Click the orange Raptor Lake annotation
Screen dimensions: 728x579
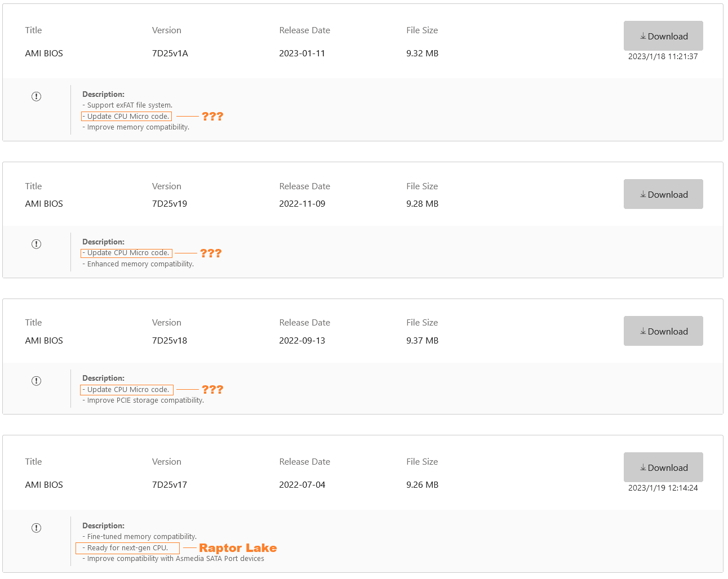click(x=238, y=548)
